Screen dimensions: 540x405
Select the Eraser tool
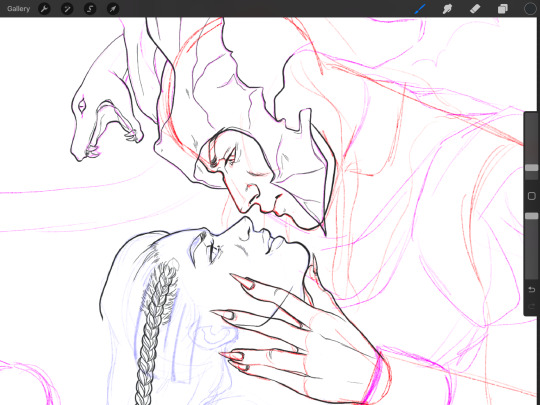pos(475,9)
